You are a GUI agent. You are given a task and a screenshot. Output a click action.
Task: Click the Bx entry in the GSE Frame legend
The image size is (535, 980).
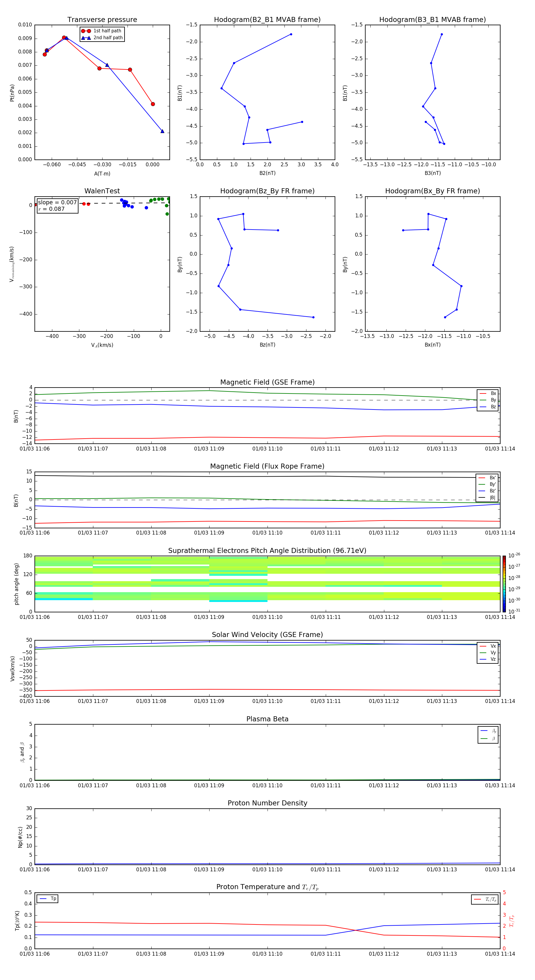(x=488, y=393)
